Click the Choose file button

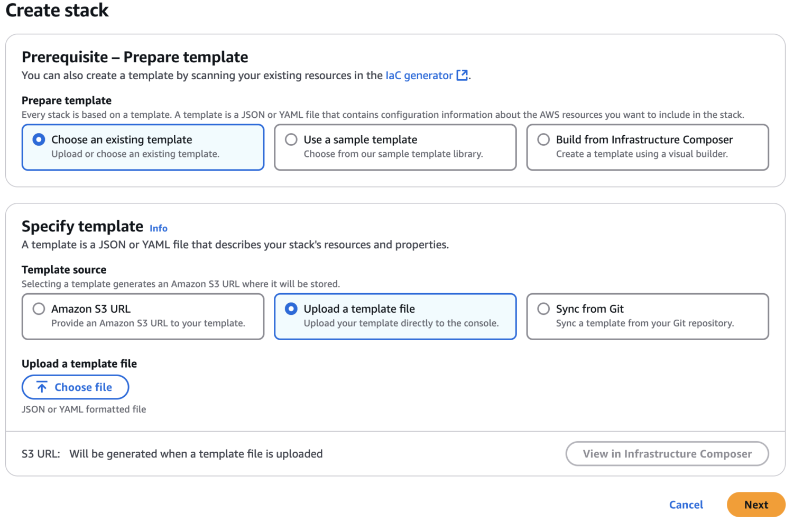coord(75,387)
